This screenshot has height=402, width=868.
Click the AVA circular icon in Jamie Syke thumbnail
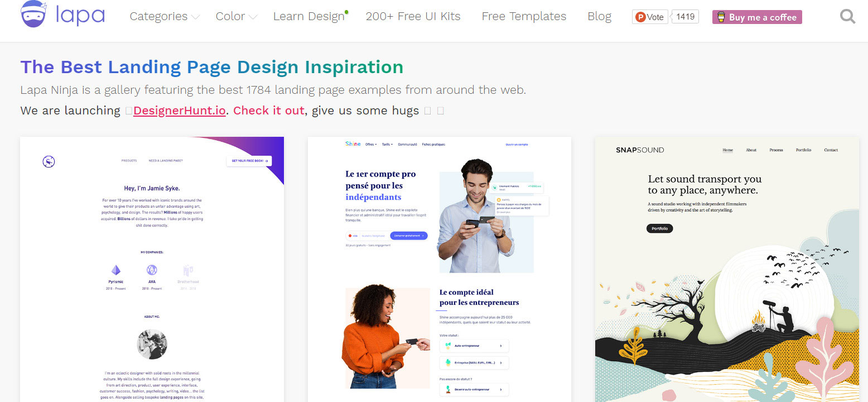click(x=152, y=270)
